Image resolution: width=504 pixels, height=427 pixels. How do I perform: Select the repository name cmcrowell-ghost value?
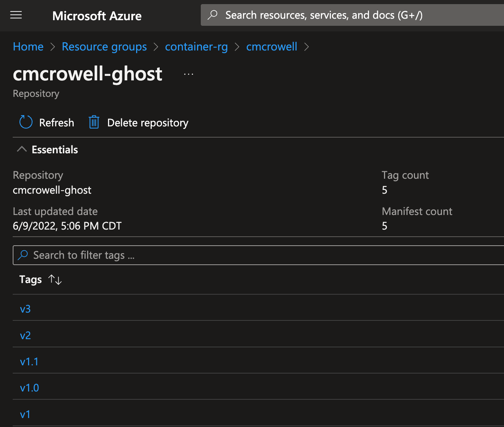pyautogui.click(x=52, y=190)
